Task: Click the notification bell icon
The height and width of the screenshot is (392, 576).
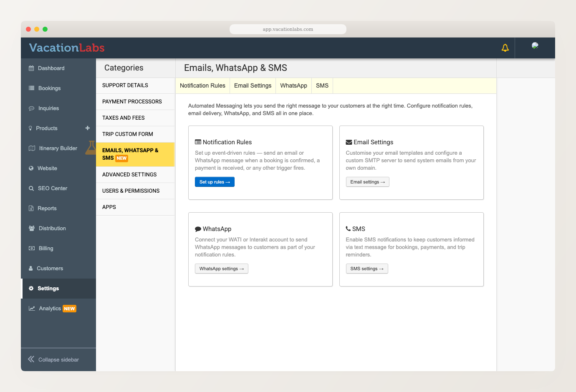Action: pyautogui.click(x=505, y=48)
